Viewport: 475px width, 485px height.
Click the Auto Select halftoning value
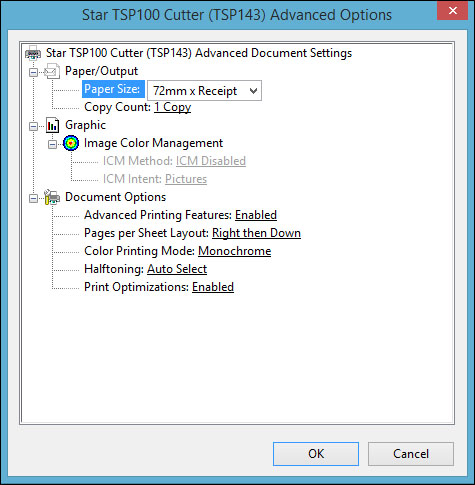coord(177,269)
